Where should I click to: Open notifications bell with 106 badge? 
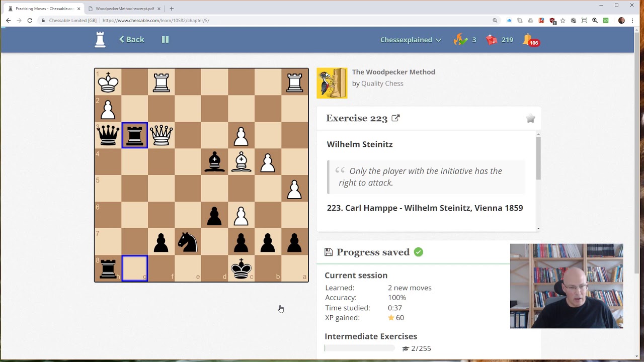click(x=530, y=40)
